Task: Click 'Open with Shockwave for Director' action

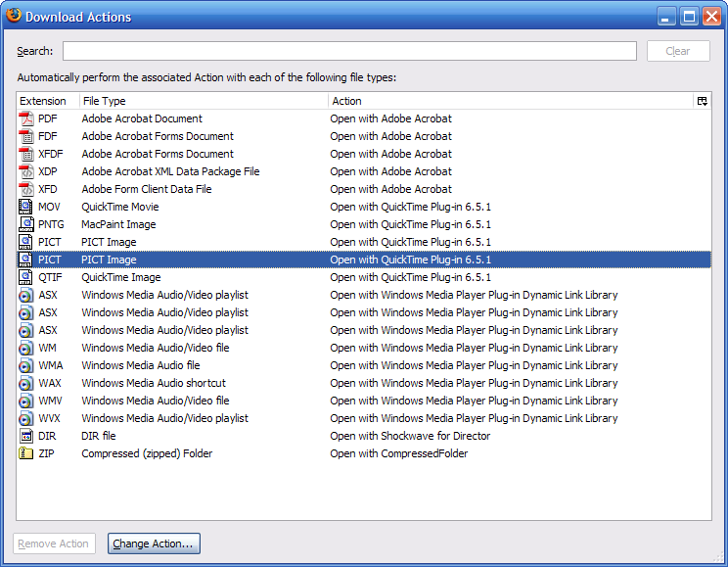Action: click(410, 436)
